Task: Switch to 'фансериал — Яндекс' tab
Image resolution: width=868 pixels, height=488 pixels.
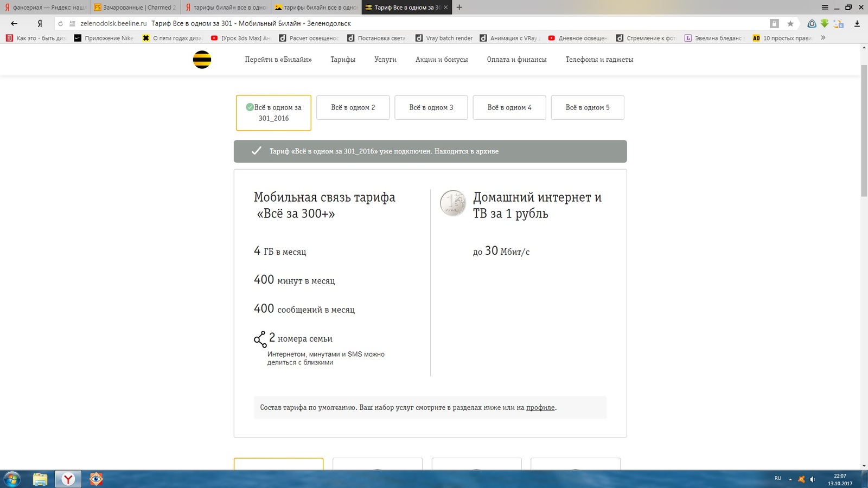Action: [45, 7]
